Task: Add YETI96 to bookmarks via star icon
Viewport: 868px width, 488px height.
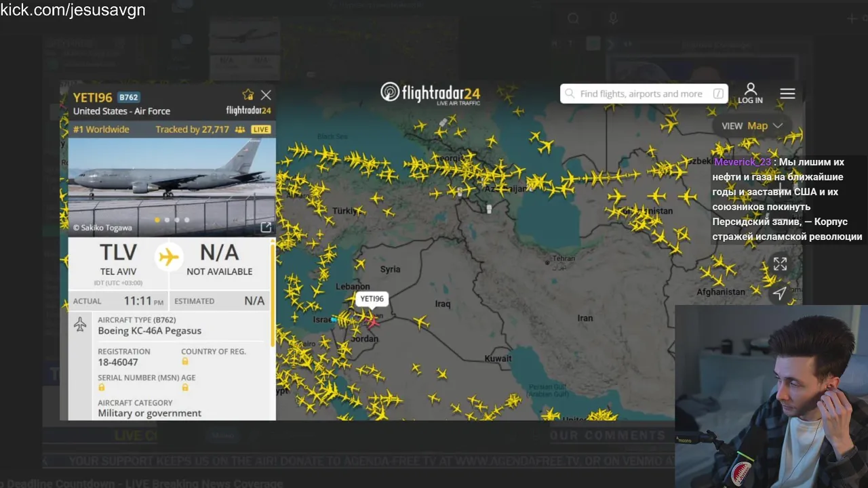Action: point(248,95)
